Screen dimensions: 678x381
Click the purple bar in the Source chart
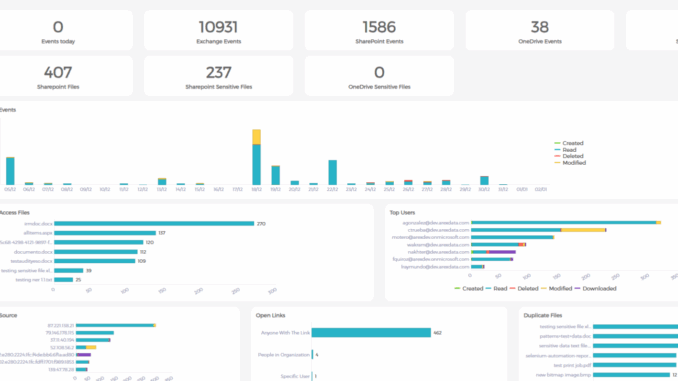pos(84,355)
